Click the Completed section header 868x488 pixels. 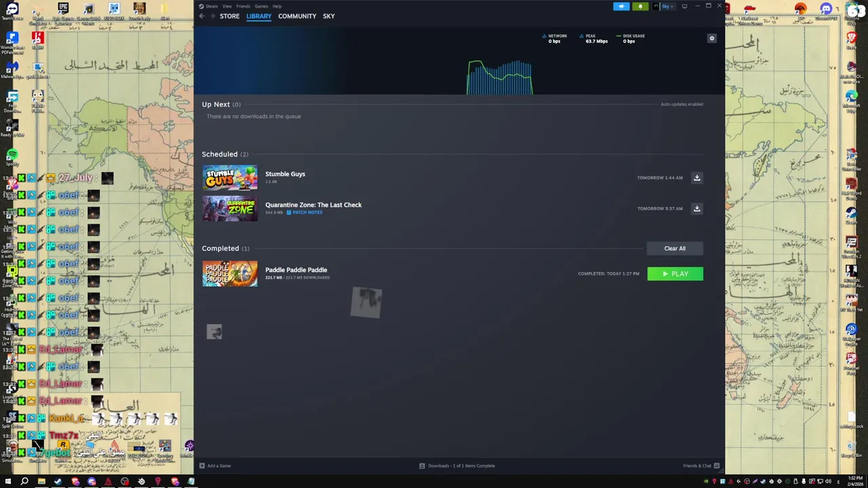point(225,249)
